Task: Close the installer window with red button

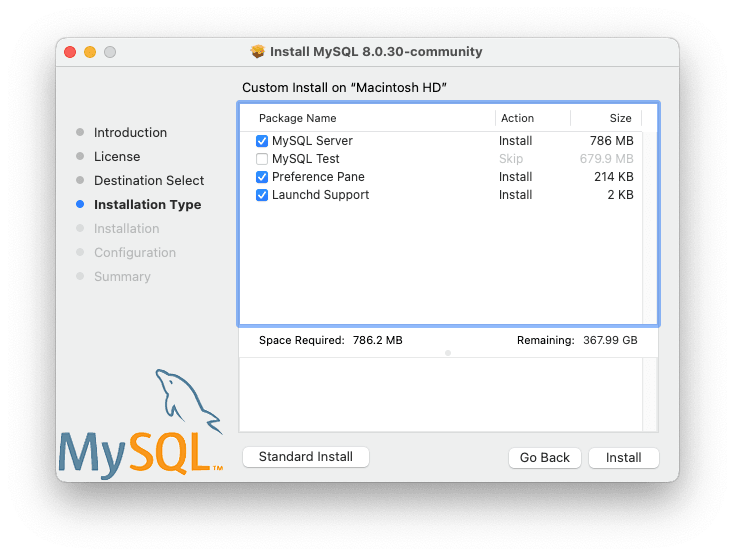Action: [x=70, y=52]
